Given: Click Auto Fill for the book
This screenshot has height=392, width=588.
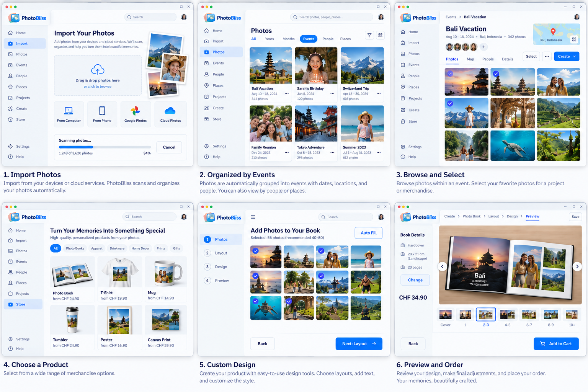Looking at the screenshot, I should coord(369,233).
